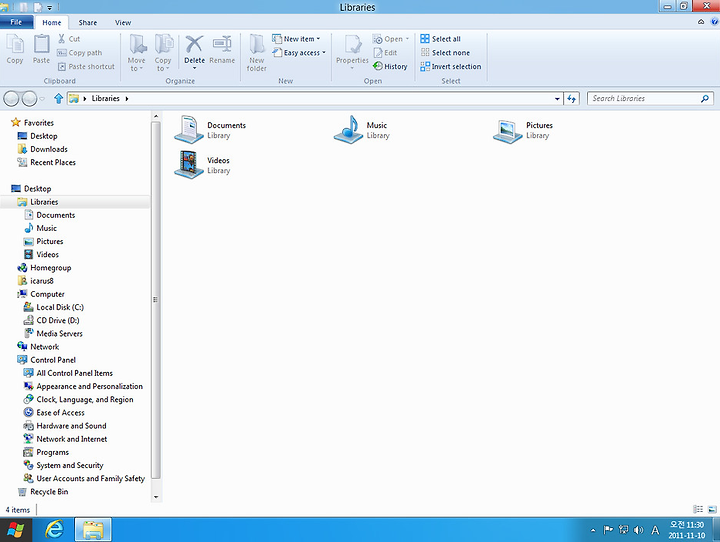720x542 pixels.
Task: Launch Internet Explorer from taskbar
Action: [54, 530]
